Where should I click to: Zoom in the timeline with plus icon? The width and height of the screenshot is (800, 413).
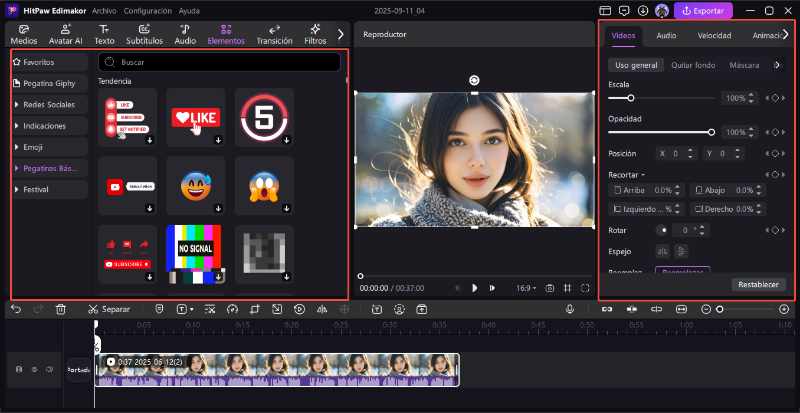click(784, 309)
